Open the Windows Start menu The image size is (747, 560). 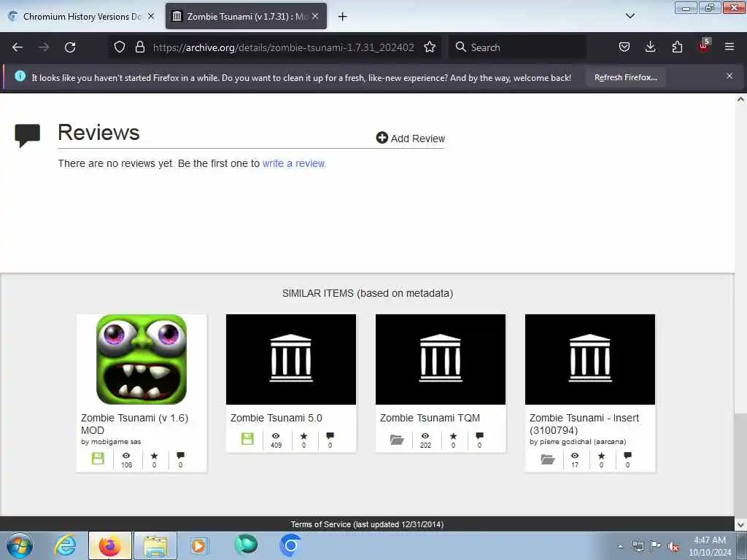20,545
